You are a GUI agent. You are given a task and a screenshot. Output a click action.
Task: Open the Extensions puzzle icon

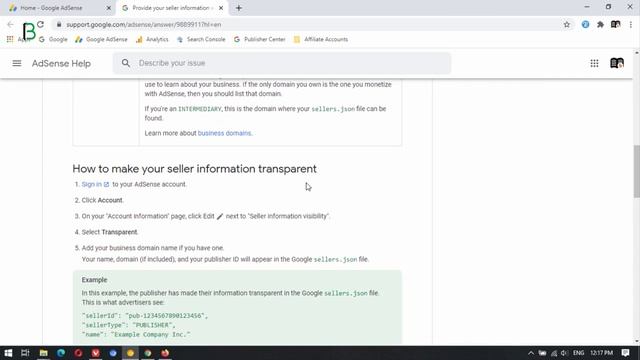coord(600,24)
